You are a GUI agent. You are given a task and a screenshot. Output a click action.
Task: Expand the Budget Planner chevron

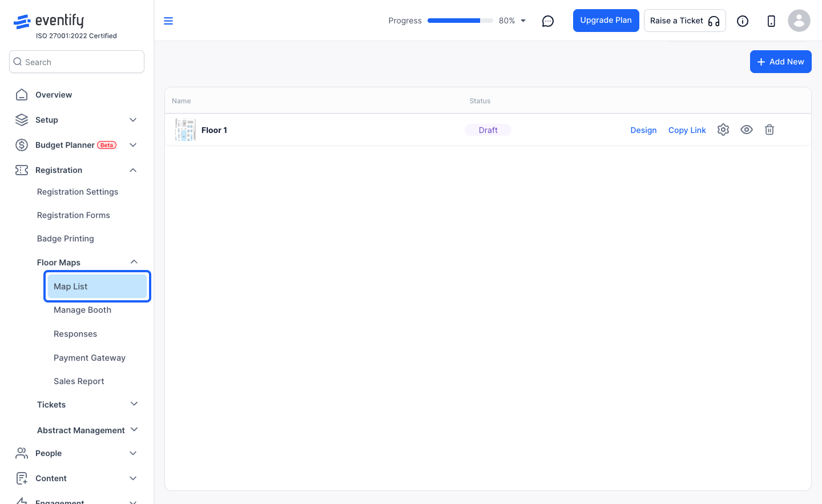point(133,145)
